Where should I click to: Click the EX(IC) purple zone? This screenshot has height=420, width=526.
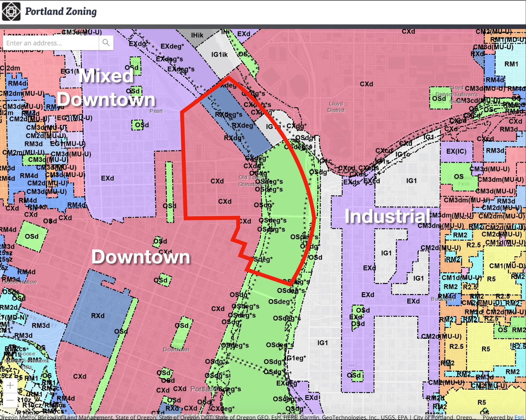pos(456,152)
